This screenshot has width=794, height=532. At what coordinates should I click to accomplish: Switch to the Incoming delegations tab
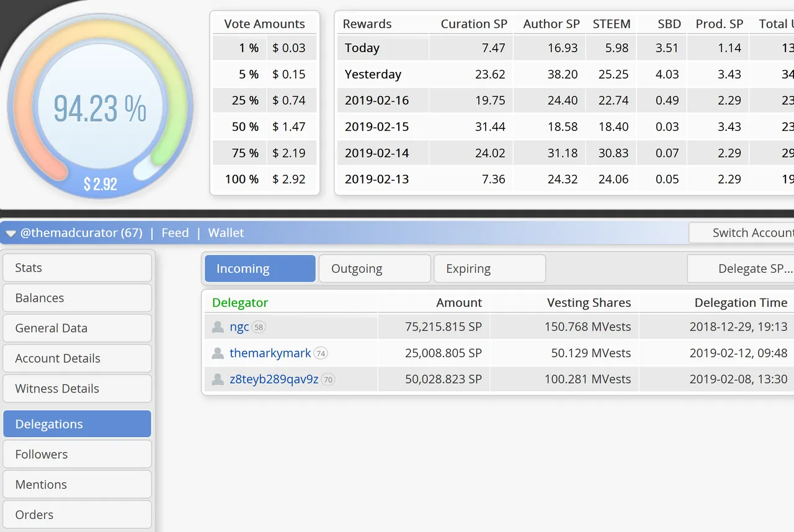[x=260, y=268]
